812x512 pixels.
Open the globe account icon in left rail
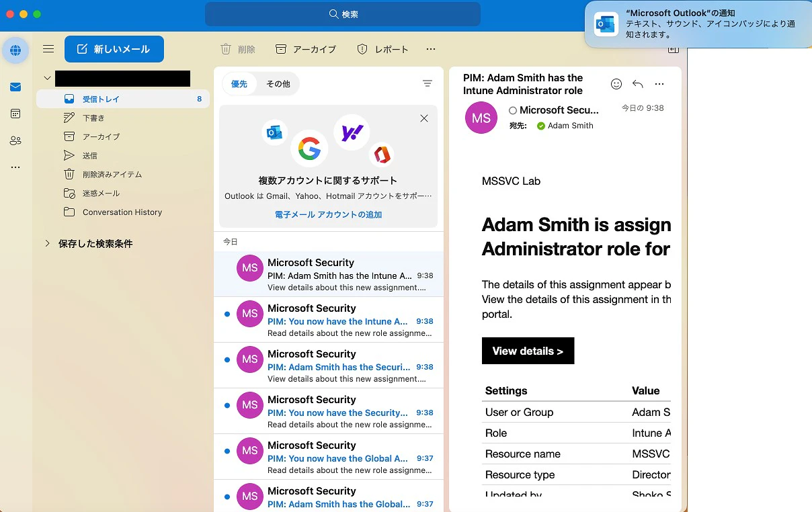point(15,50)
